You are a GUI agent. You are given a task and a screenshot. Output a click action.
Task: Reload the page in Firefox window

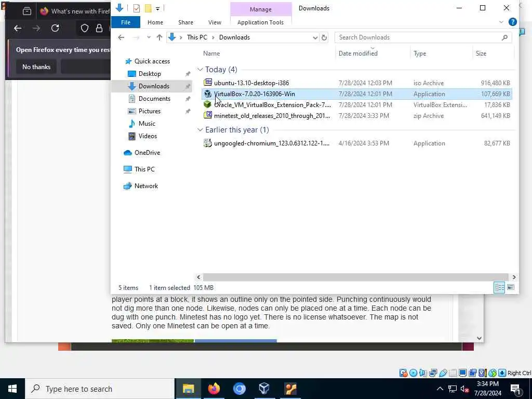[x=55, y=28]
